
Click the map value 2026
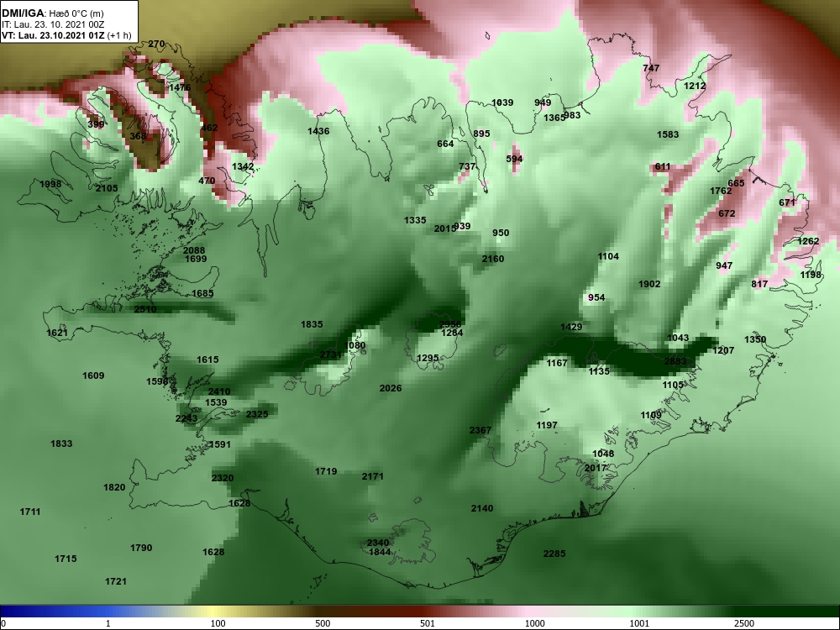click(x=391, y=388)
